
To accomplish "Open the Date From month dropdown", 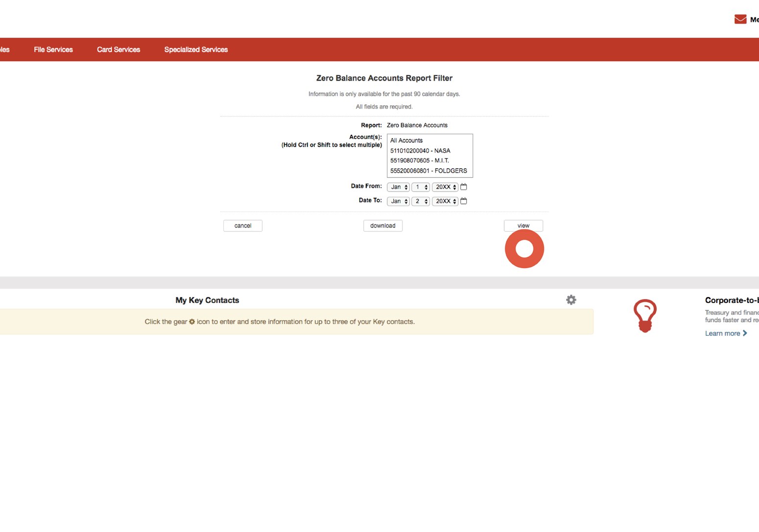I will (398, 186).
